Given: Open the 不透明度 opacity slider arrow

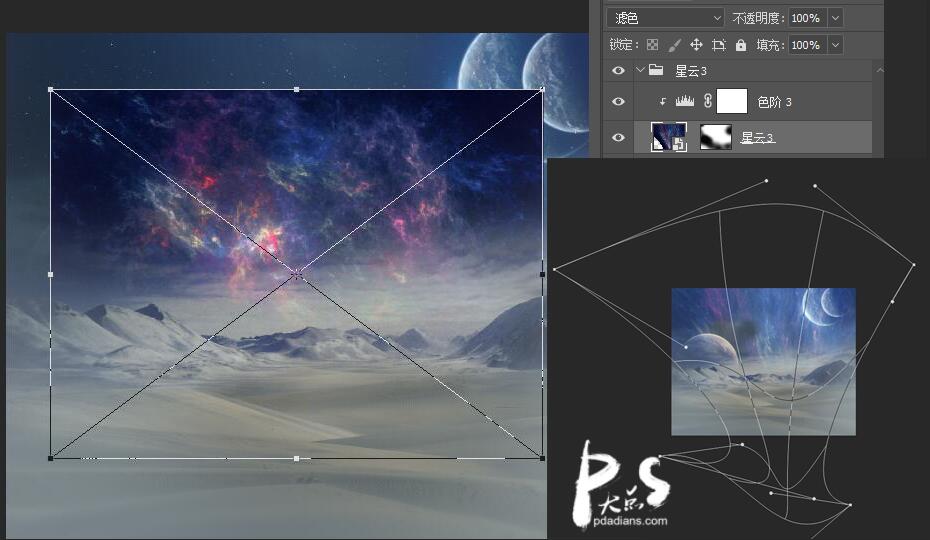Looking at the screenshot, I should (x=835, y=18).
